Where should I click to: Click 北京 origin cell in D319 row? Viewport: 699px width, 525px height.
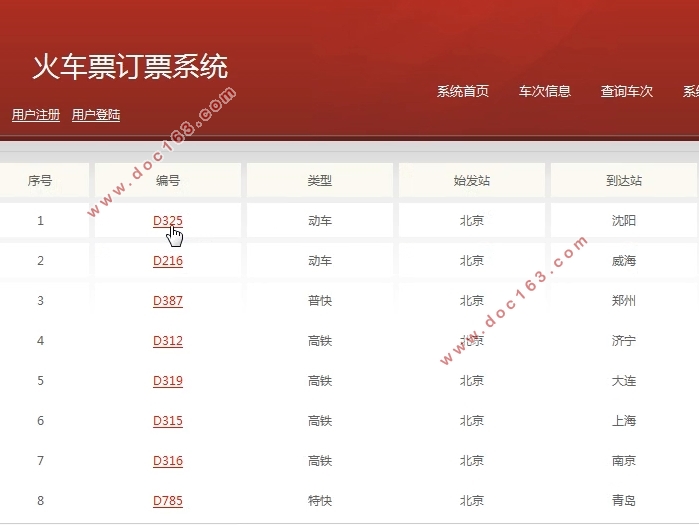pyautogui.click(x=472, y=381)
